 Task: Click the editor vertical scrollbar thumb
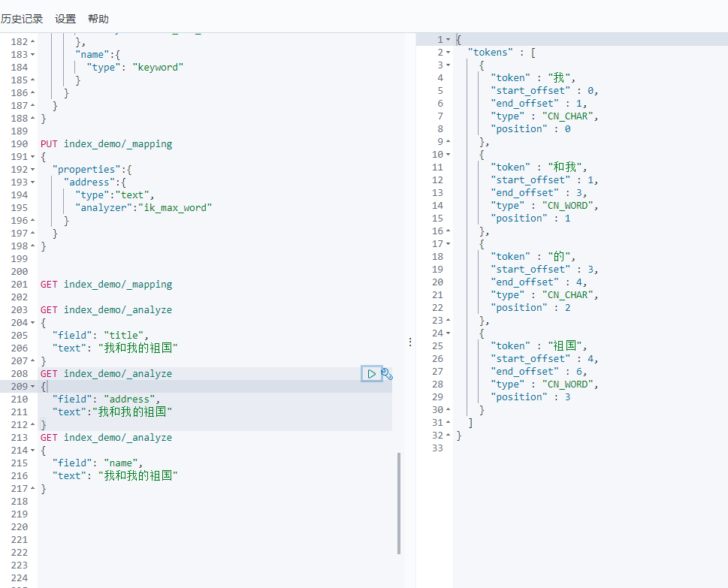pyautogui.click(x=399, y=504)
